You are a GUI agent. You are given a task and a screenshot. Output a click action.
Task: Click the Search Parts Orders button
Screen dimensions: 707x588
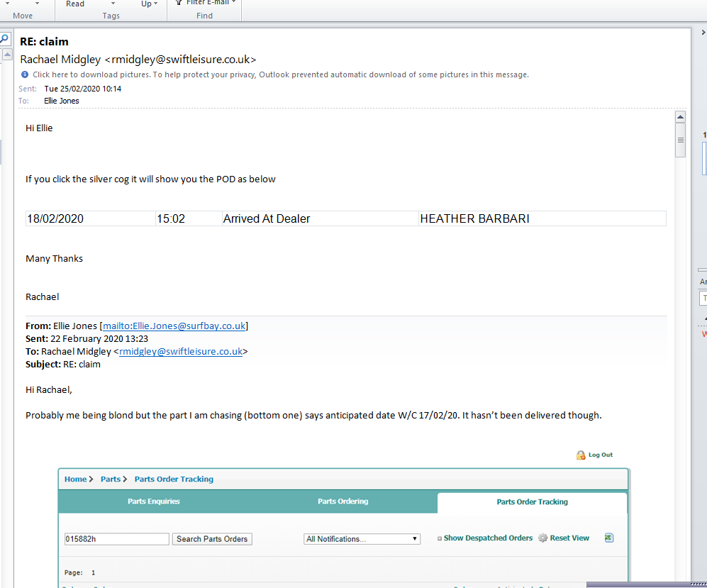click(212, 539)
